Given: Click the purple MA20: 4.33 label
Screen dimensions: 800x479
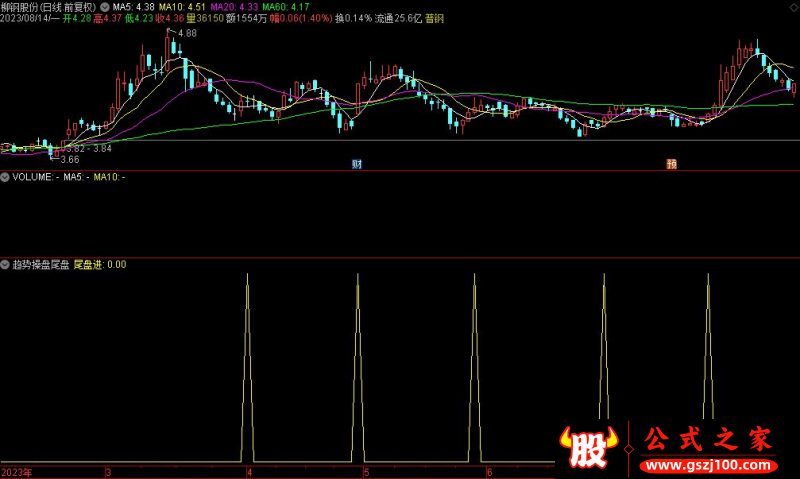Looking at the screenshot, I should (234, 7).
